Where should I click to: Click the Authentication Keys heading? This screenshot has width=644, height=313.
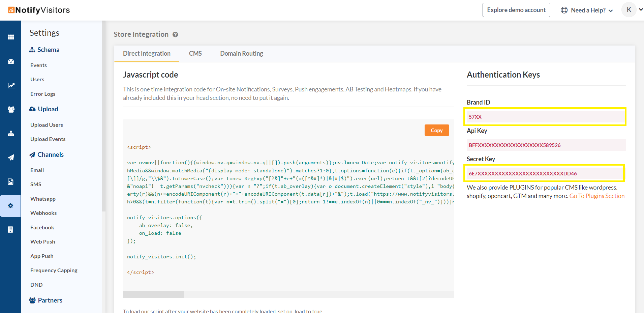click(x=503, y=75)
